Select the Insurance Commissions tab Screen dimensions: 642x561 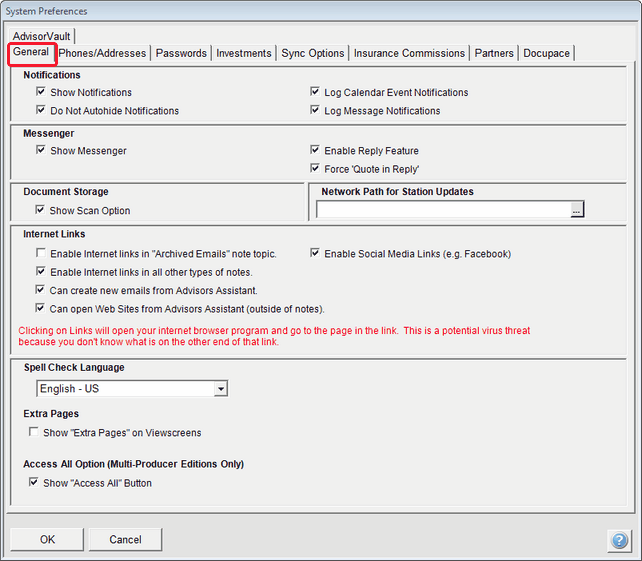(409, 53)
